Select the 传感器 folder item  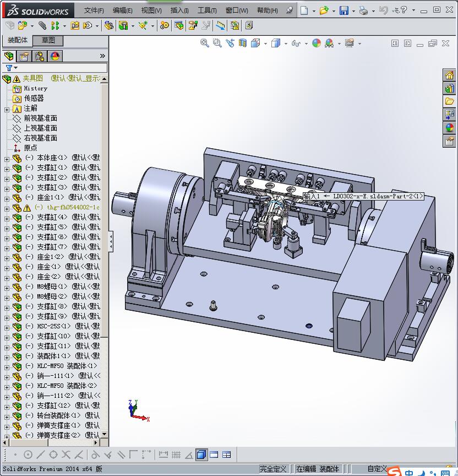coord(34,99)
